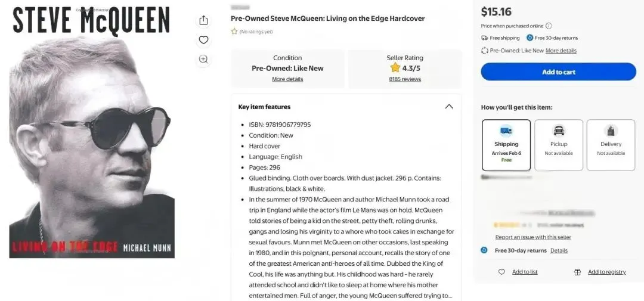The height and width of the screenshot is (301, 644).
Task: Collapse the 'Key item features' section
Action: point(449,107)
